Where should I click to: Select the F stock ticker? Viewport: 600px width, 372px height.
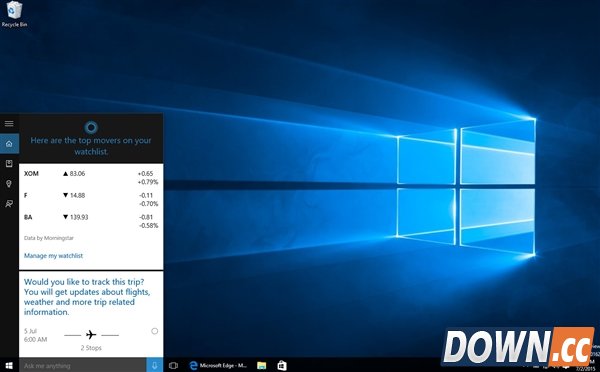(x=26, y=196)
